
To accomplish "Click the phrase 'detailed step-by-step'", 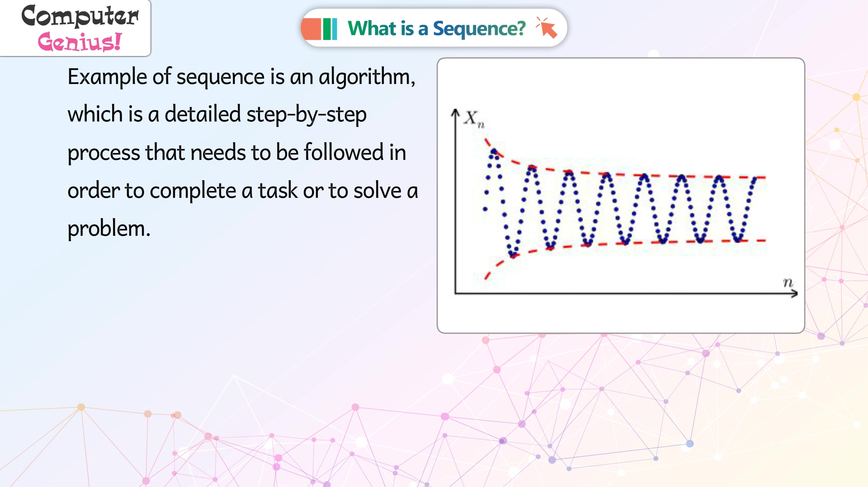I will point(265,115).
